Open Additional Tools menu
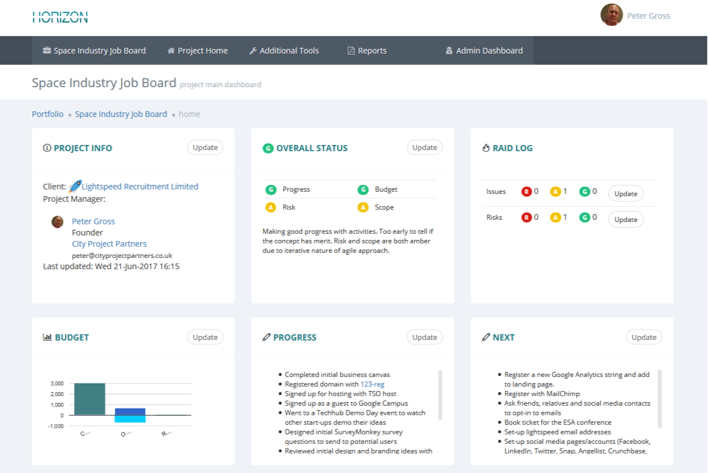 coord(284,51)
